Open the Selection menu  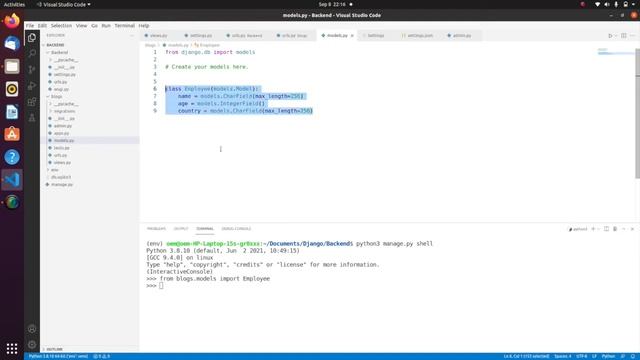pos(61,25)
